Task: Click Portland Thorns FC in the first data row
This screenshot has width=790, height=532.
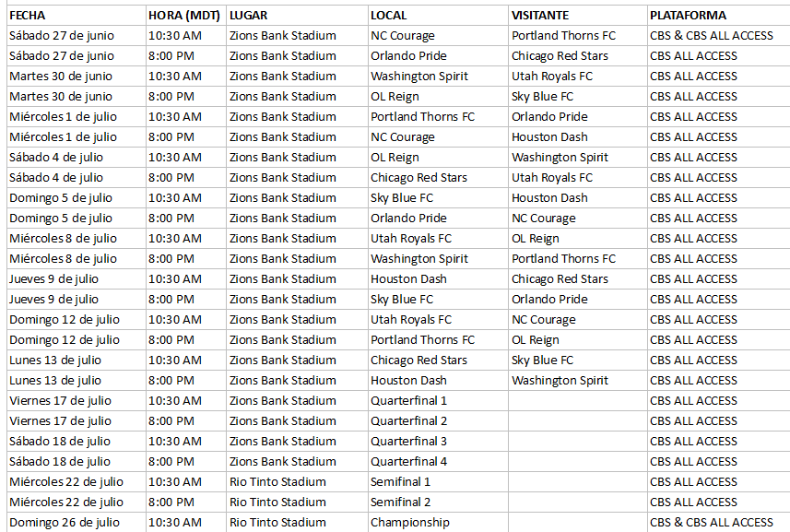Action: [x=578, y=36]
